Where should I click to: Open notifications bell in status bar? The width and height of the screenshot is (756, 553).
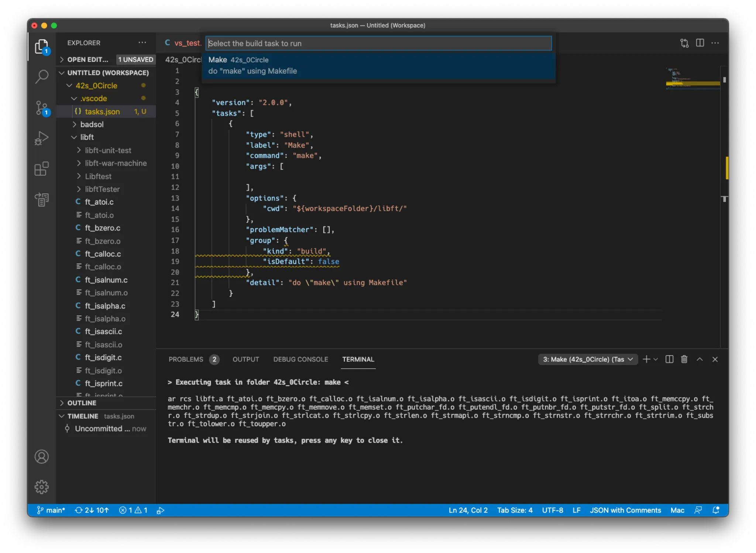pos(715,510)
